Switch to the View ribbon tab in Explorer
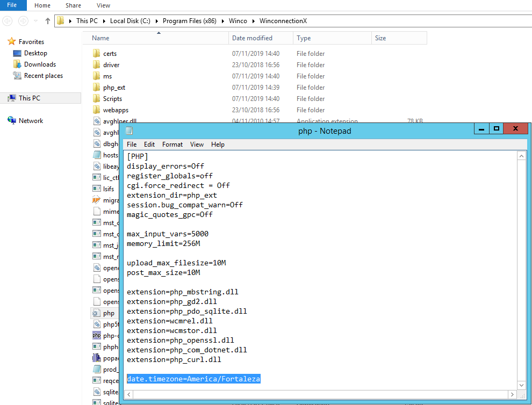This screenshot has width=532, height=405. point(103,5)
